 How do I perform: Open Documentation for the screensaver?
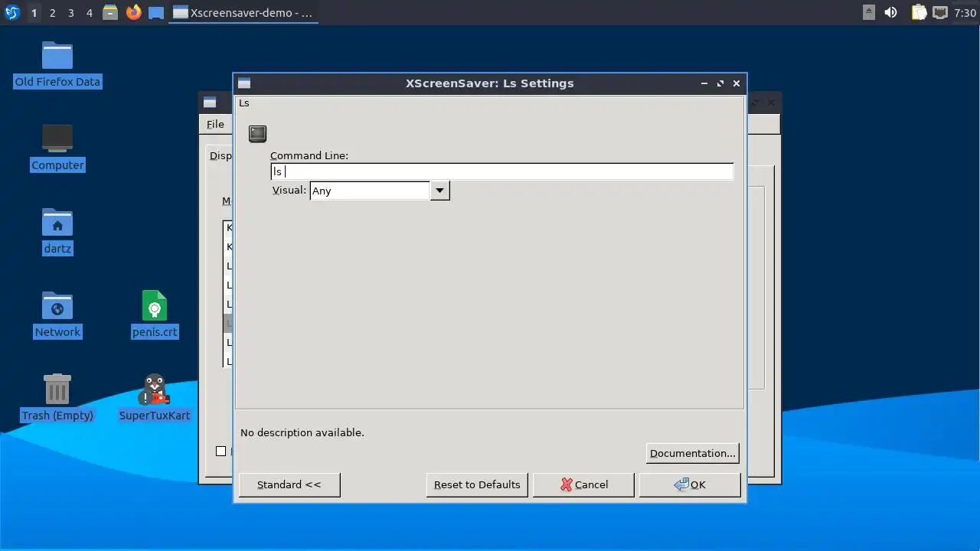coord(692,453)
